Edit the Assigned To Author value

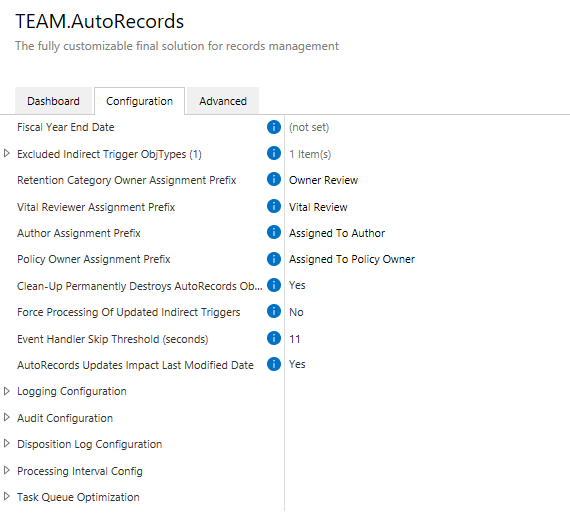(x=337, y=233)
